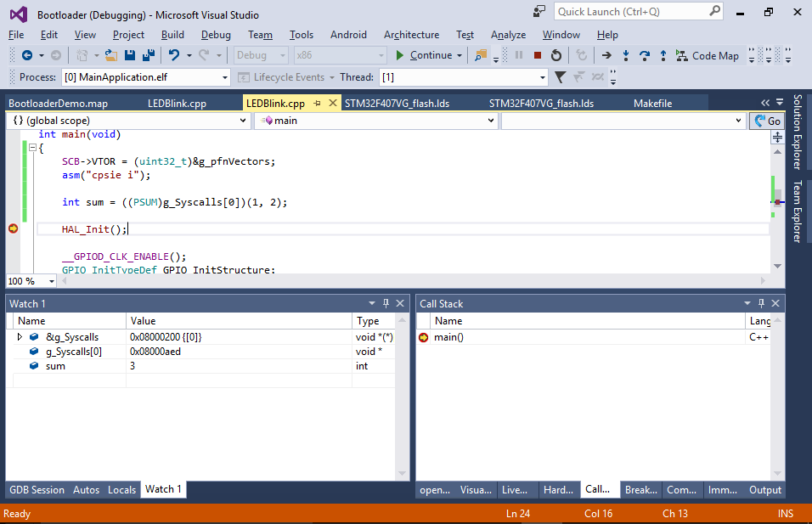This screenshot has height=524, width=812.
Task: Click the 0x08000aed value cell
Action: (240, 351)
